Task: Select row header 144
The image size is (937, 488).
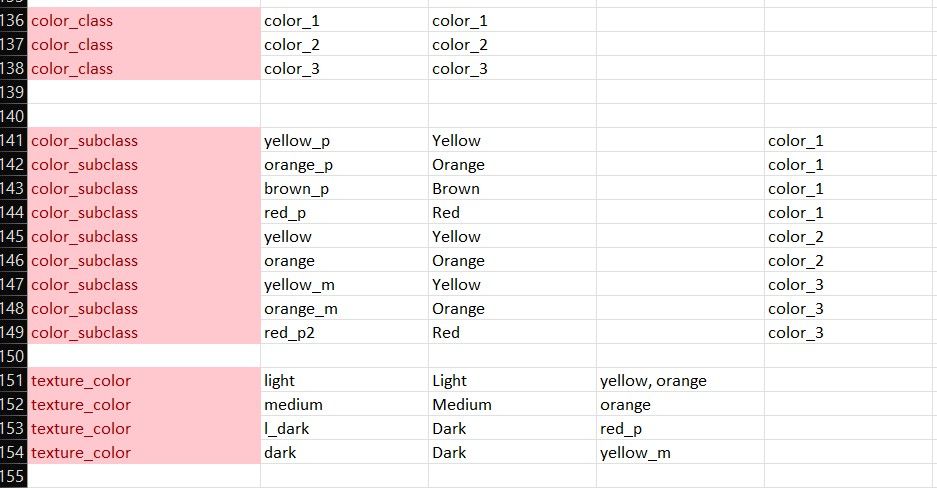Action: pos(14,213)
